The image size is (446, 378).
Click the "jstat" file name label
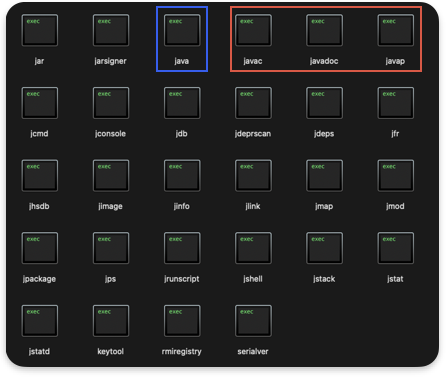(x=395, y=279)
